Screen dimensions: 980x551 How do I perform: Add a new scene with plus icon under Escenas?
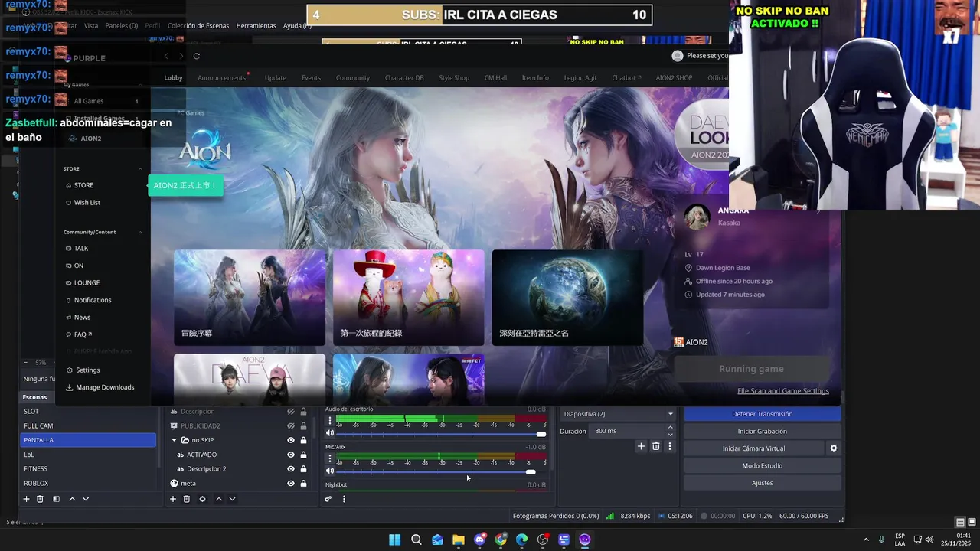click(x=26, y=499)
